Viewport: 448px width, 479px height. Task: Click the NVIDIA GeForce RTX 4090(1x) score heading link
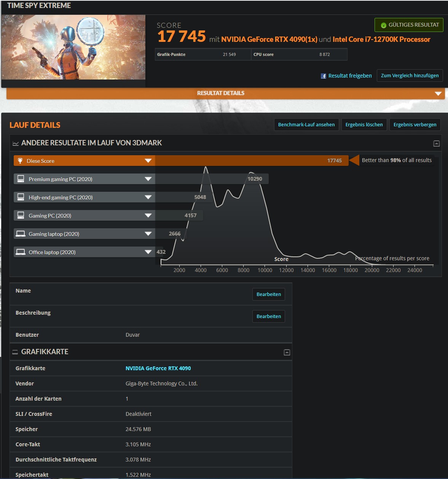pyautogui.click(x=269, y=39)
